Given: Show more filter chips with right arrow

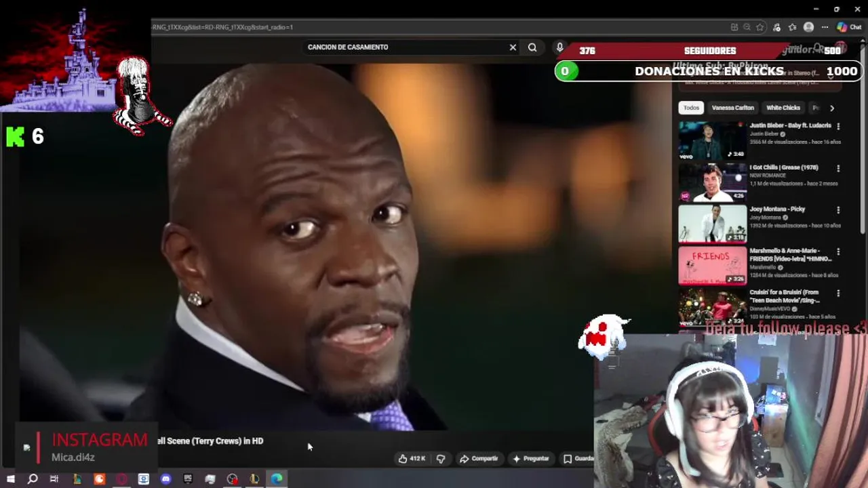Looking at the screenshot, I should click(832, 108).
